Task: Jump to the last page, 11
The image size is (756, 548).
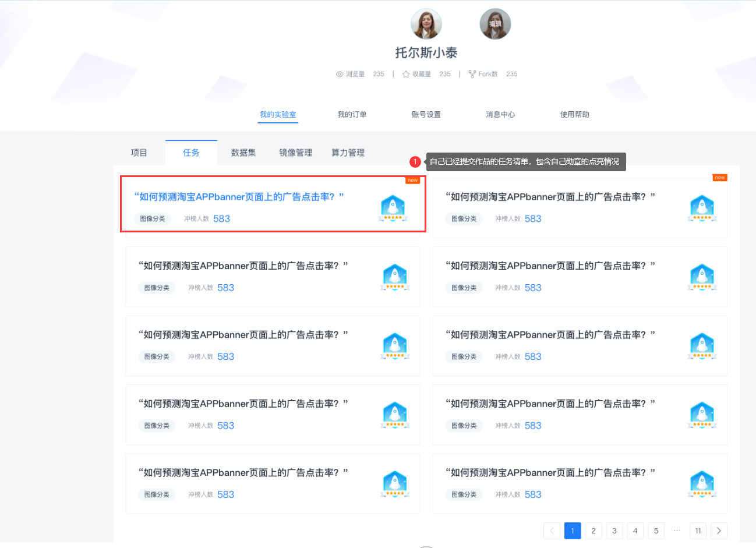Action: tap(698, 531)
